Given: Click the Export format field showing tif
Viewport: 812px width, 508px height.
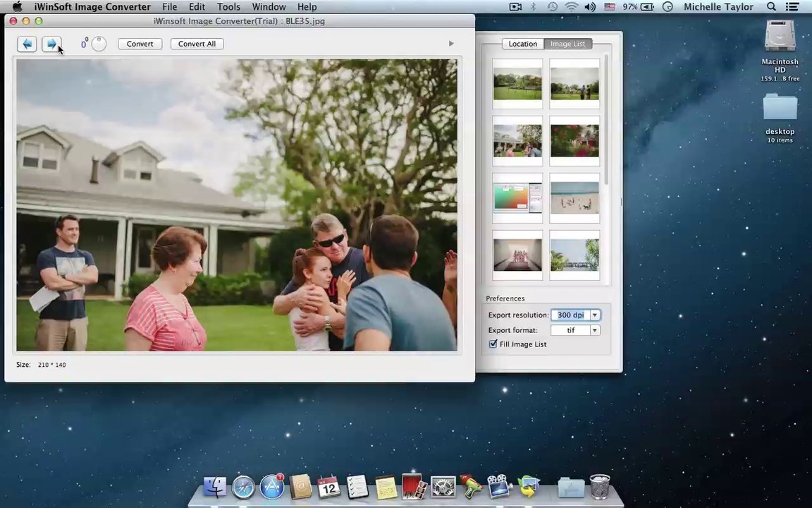Looking at the screenshot, I should [570, 330].
